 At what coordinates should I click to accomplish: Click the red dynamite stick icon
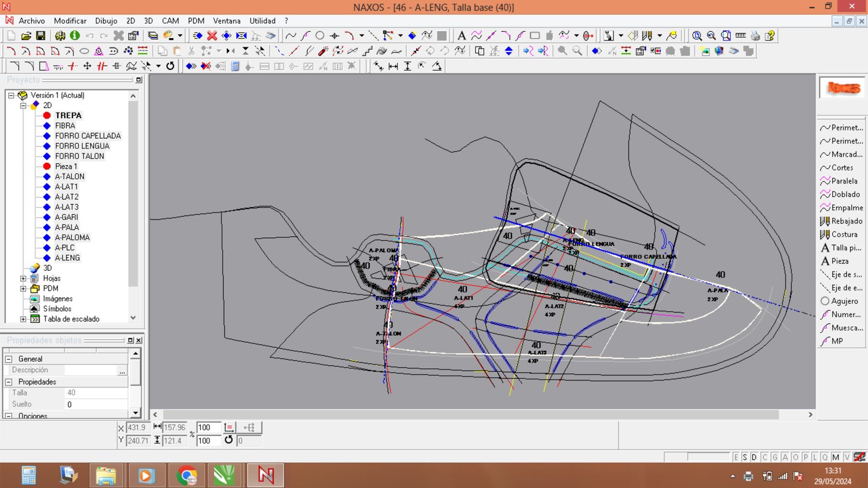(323, 51)
